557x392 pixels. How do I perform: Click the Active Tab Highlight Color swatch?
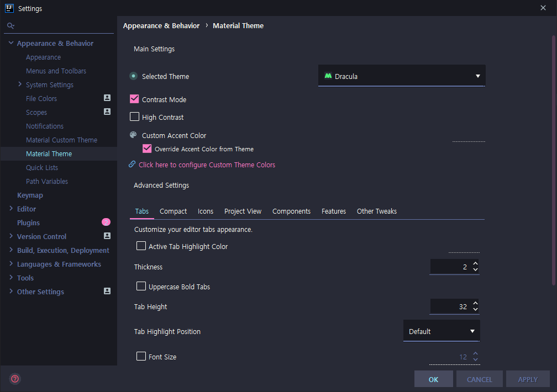click(464, 247)
